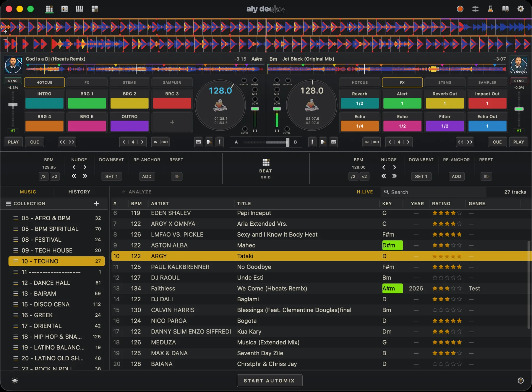
Task: Open the mixer view icon in top toolbar
Action: coord(64,9)
